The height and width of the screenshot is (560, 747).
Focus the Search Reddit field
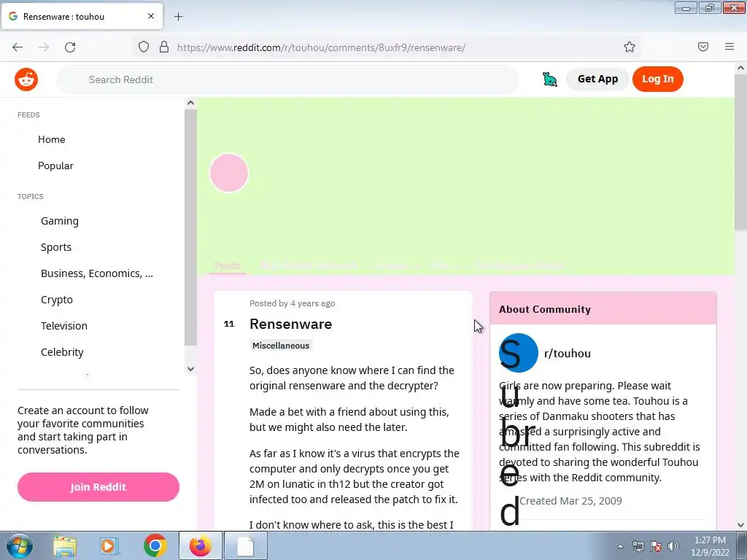point(287,79)
